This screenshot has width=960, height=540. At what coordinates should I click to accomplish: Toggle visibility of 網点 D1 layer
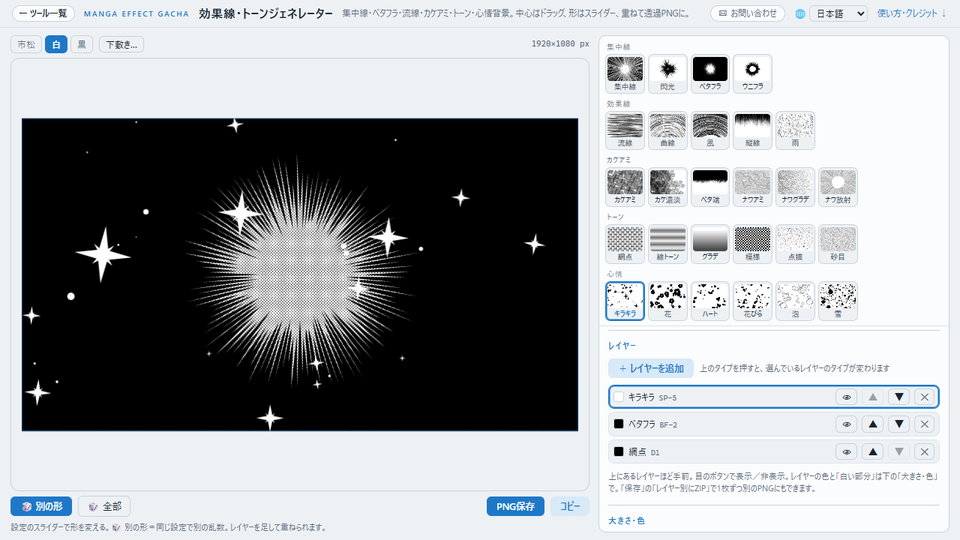[x=847, y=452]
